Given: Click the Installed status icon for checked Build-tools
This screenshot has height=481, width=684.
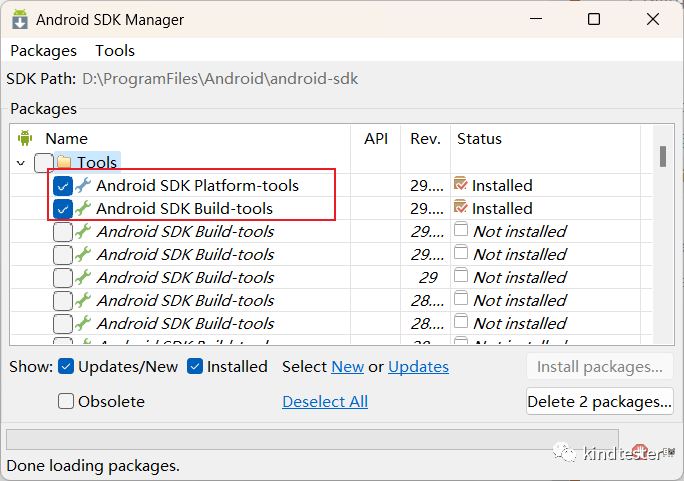Looking at the screenshot, I should (460, 207).
